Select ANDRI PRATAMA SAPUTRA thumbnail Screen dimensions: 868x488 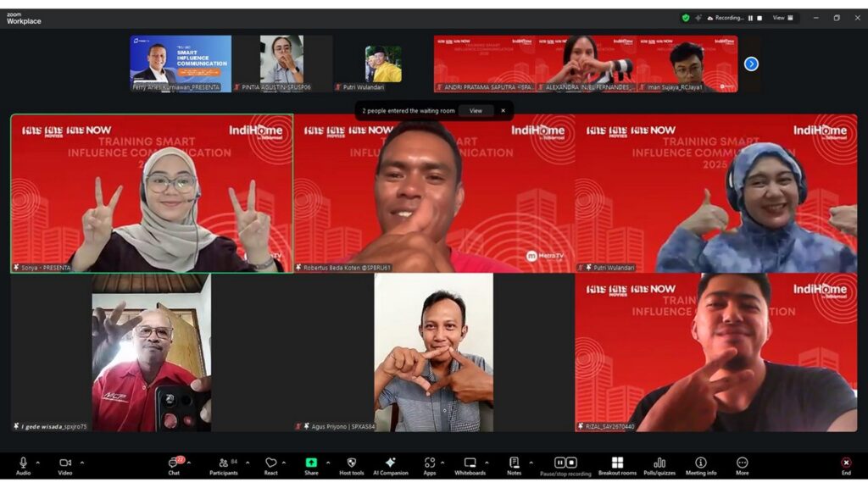click(x=484, y=64)
